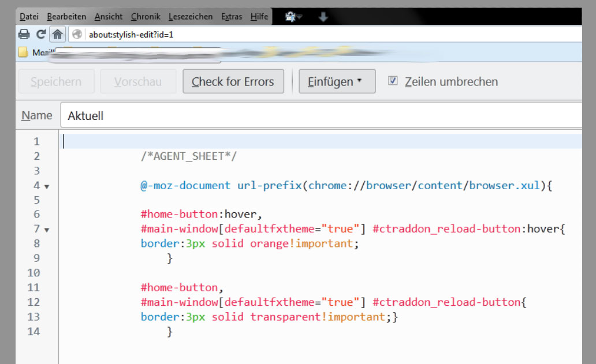Click the globe site identity icon

pos(77,35)
